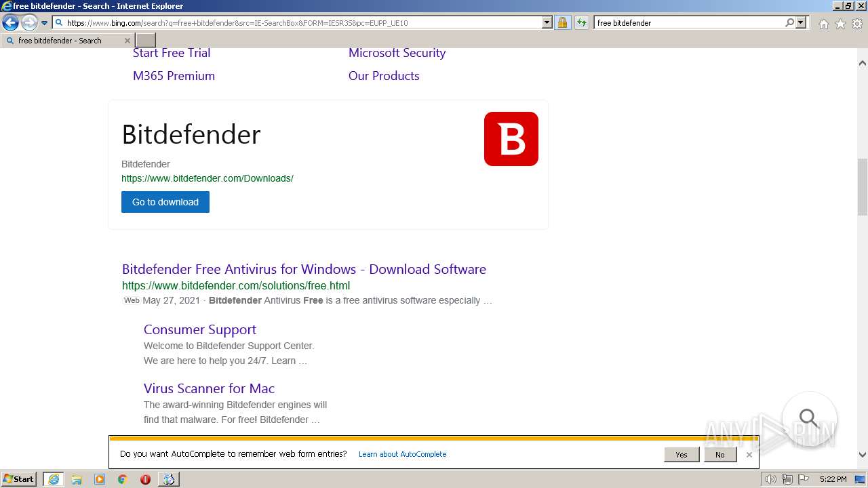Image resolution: width=868 pixels, height=488 pixels.
Task: Dismiss the AutoComplete notification bar
Action: [749, 455]
